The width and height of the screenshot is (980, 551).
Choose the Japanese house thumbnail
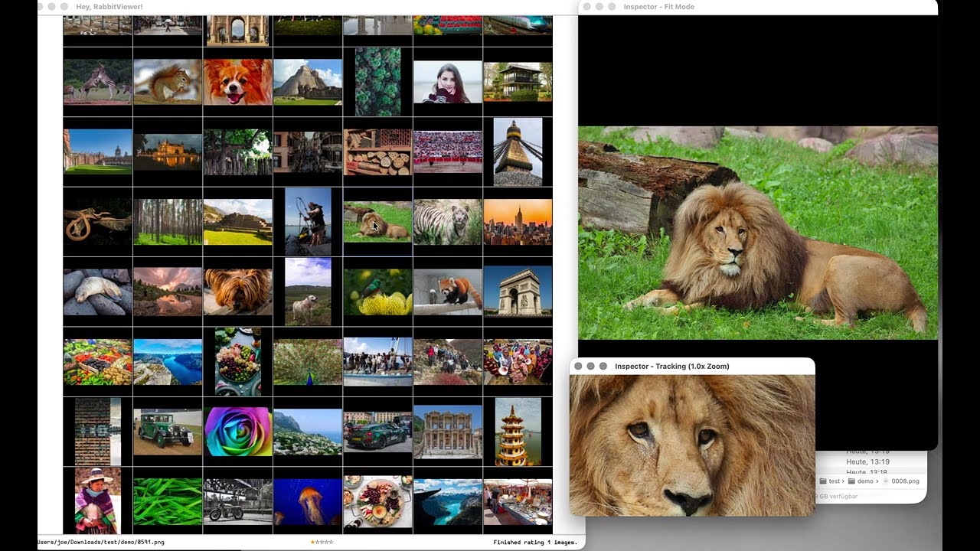[x=518, y=82]
